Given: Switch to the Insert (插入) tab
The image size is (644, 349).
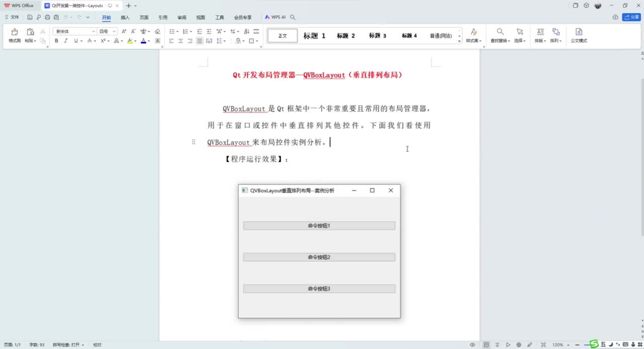Looking at the screenshot, I should (125, 17).
